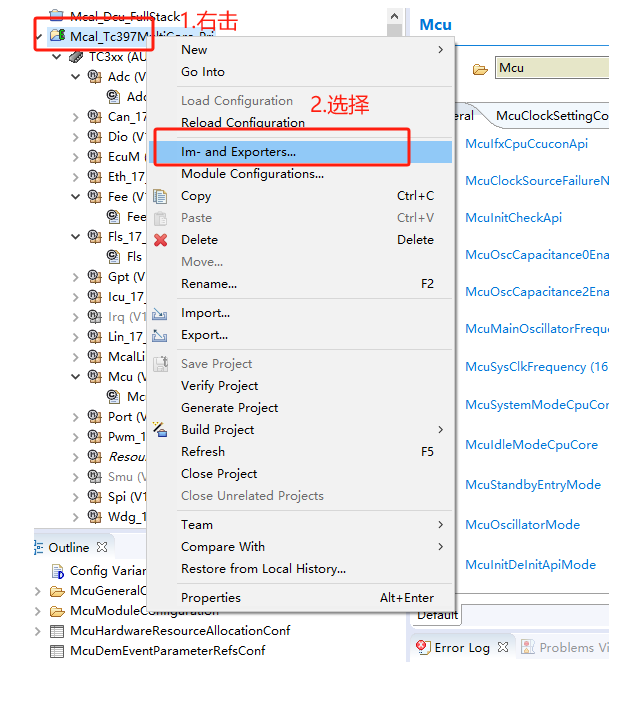Choose Module Configurations... from context menu
Screen dimensions: 643x711
click(x=252, y=174)
